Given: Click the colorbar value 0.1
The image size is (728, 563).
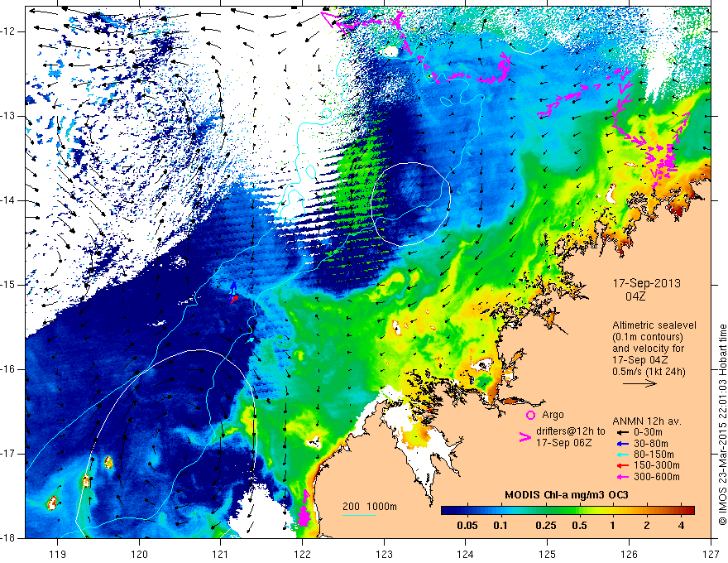Looking at the screenshot, I should pyautogui.click(x=500, y=526).
